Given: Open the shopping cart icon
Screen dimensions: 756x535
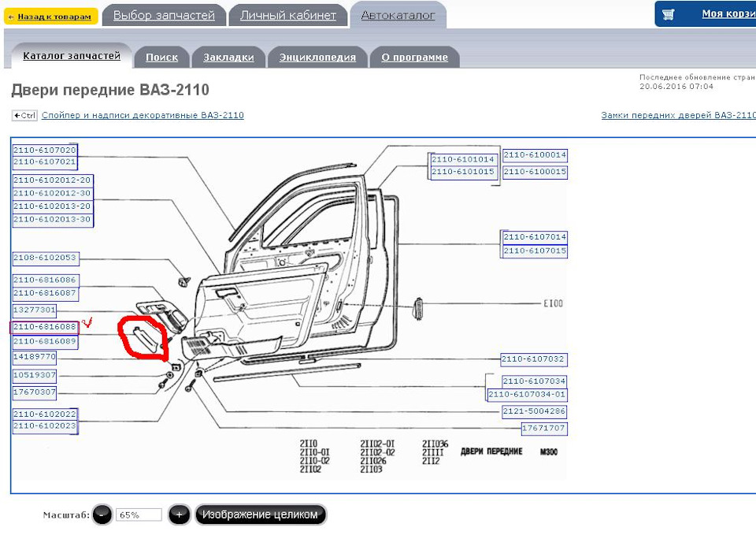Looking at the screenshot, I should tap(669, 14).
